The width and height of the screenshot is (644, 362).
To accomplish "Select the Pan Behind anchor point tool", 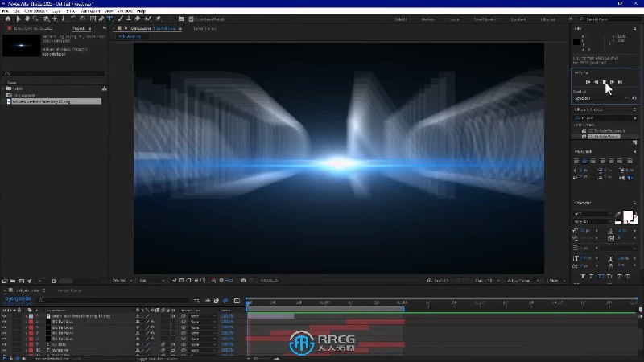I will (x=82, y=19).
